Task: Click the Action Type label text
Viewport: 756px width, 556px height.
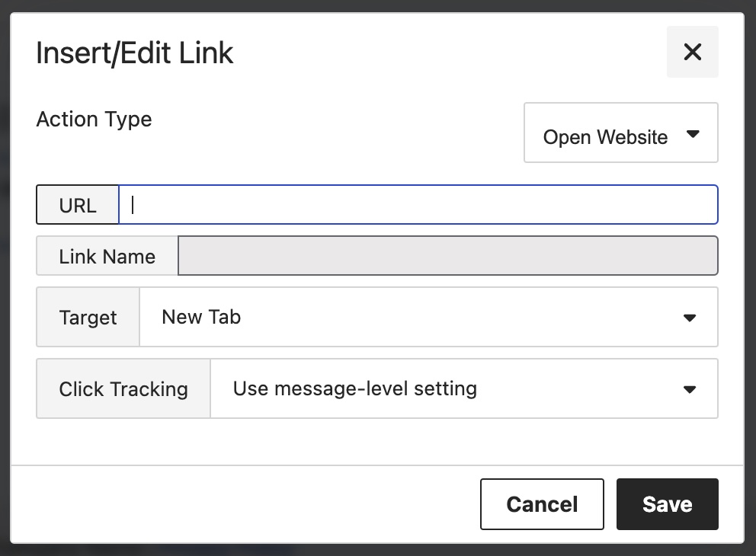Action: click(x=94, y=120)
